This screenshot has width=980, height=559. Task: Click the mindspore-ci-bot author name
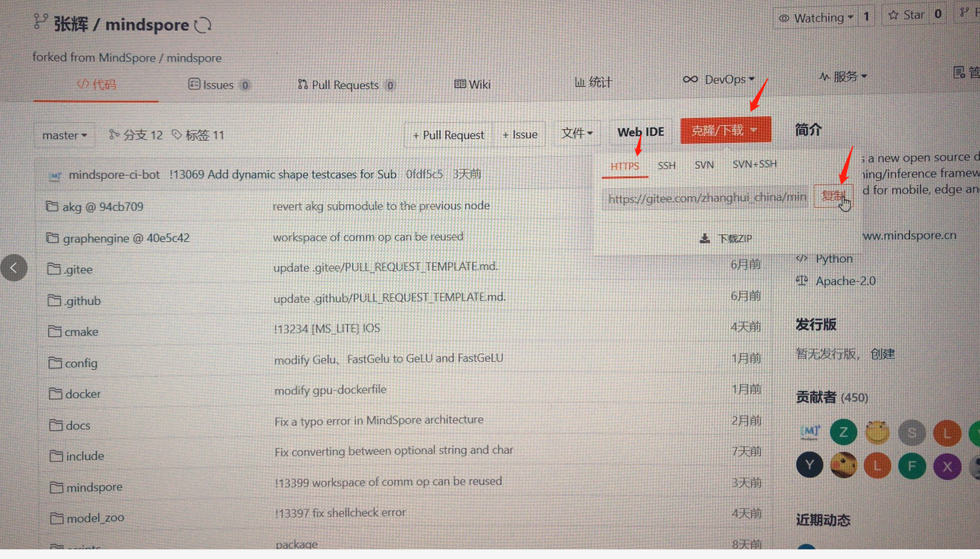coord(114,175)
